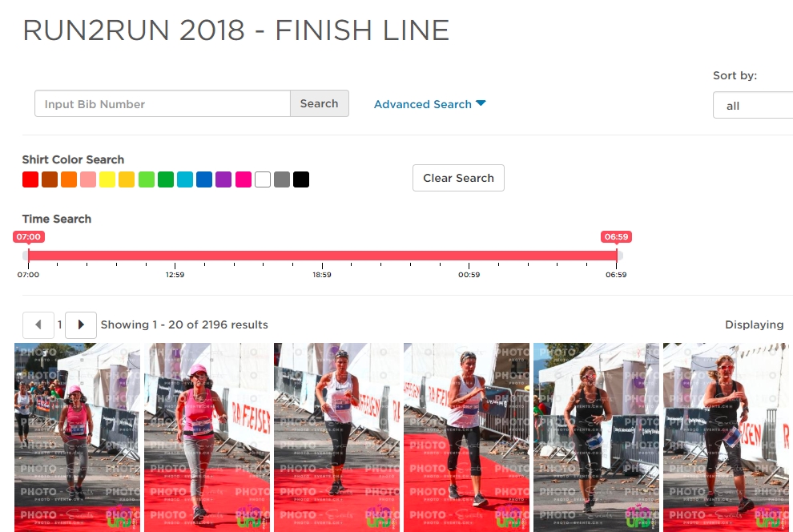The height and width of the screenshot is (532, 793).
Task: Expand the Advanced Search options
Action: pos(429,104)
